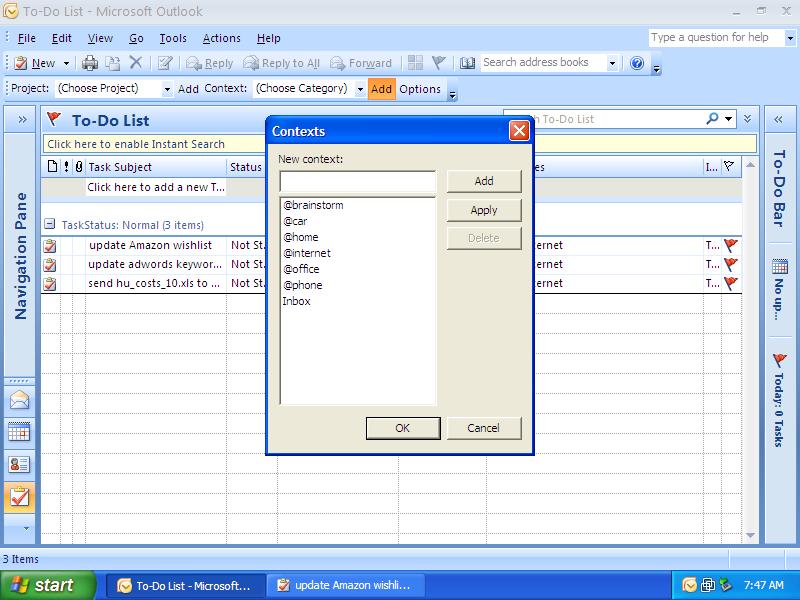This screenshot has width=800, height=600.
Task: Click the Categorize grid icon
Action: pyautogui.click(x=415, y=63)
